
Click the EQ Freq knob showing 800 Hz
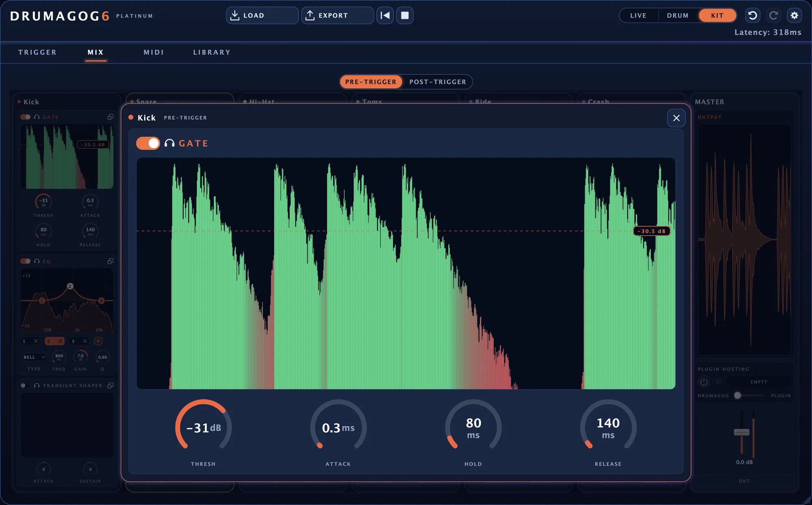[59, 357]
